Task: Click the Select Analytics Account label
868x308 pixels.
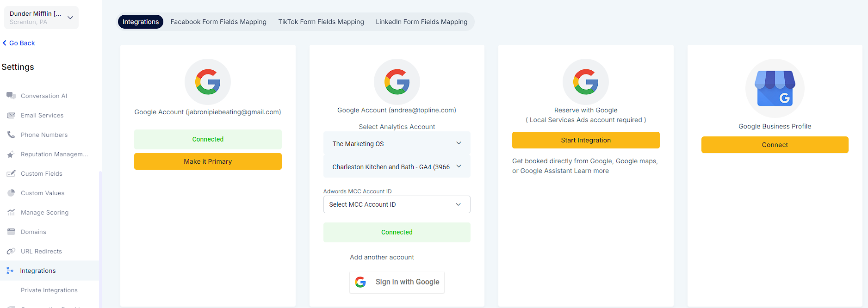Action: 397,127
